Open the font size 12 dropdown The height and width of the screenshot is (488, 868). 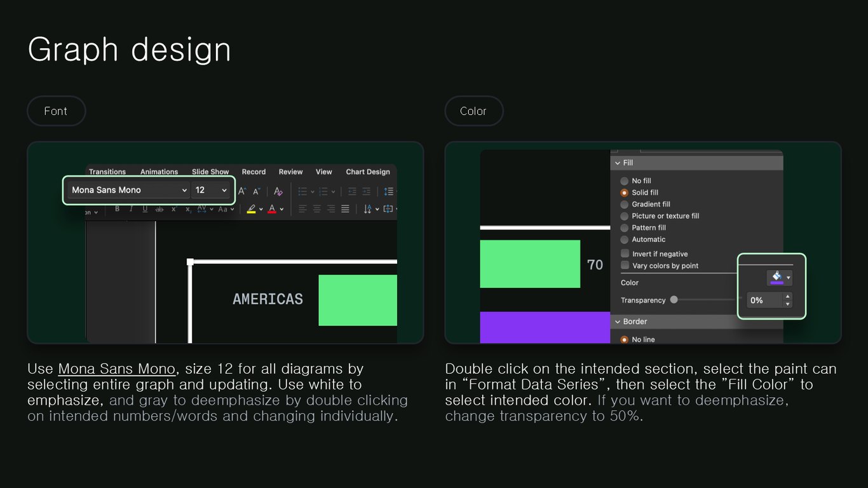(211, 190)
